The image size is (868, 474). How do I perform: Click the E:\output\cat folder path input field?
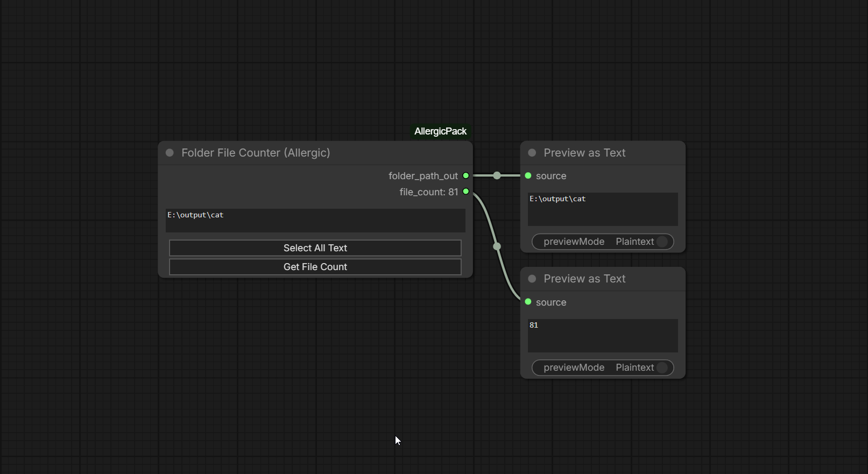(x=315, y=221)
